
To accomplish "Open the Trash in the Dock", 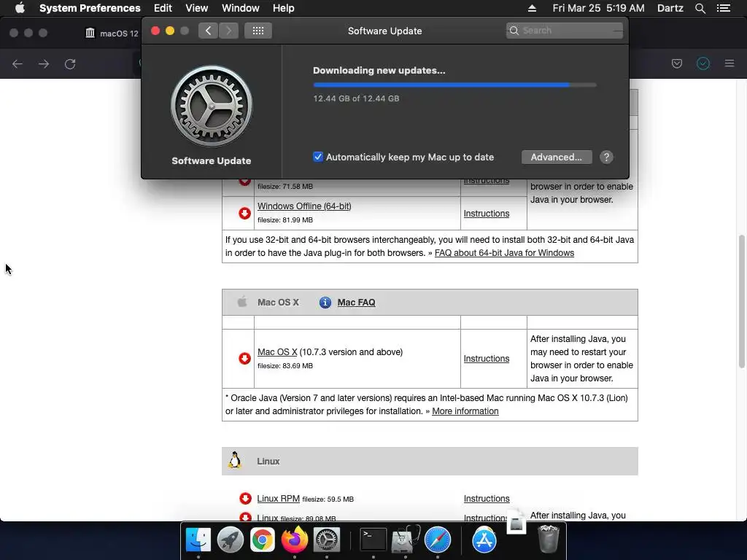I will click(x=548, y=539).
